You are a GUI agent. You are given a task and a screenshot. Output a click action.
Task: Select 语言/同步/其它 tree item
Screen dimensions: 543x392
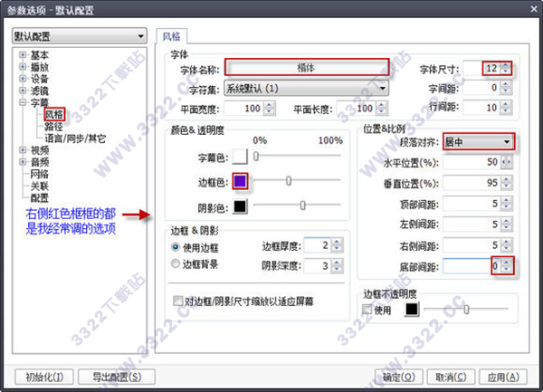[x=75, y=139]
